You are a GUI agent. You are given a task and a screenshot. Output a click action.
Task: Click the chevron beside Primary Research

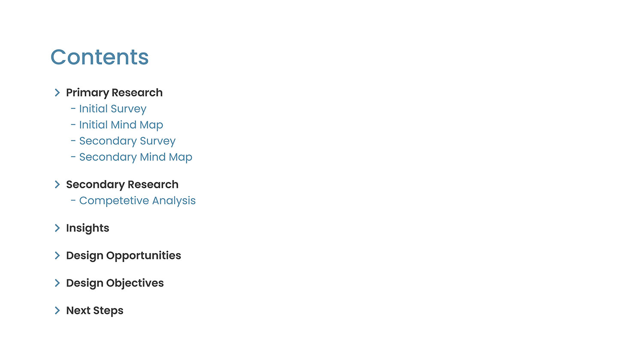[x=57, y=93]
